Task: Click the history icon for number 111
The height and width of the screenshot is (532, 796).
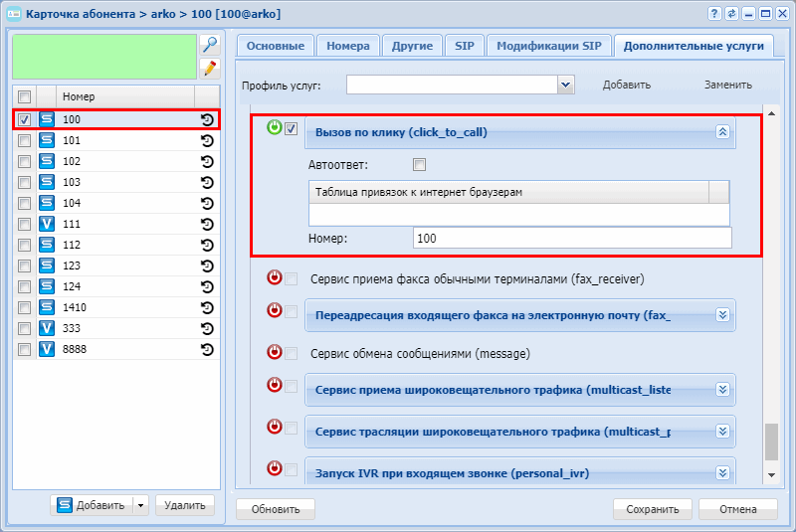Action: tap(207, 224)
